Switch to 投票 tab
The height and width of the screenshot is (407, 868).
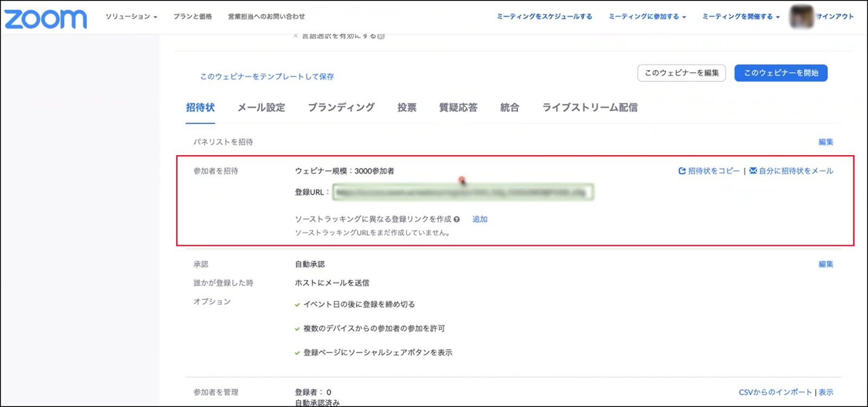407,107
